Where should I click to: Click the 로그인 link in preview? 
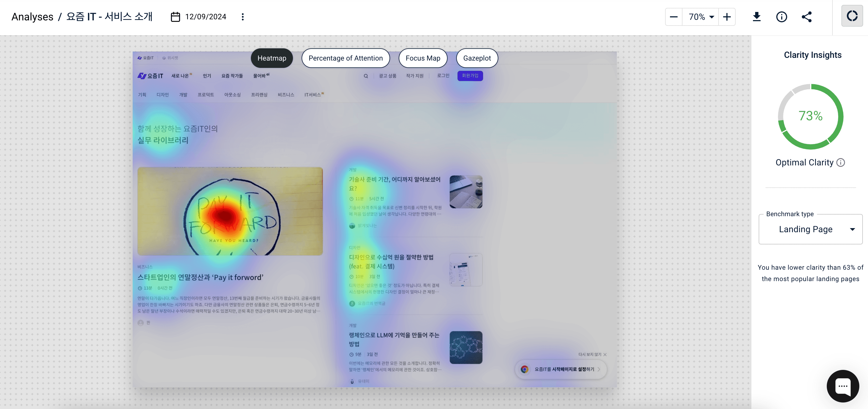(443, 75)
